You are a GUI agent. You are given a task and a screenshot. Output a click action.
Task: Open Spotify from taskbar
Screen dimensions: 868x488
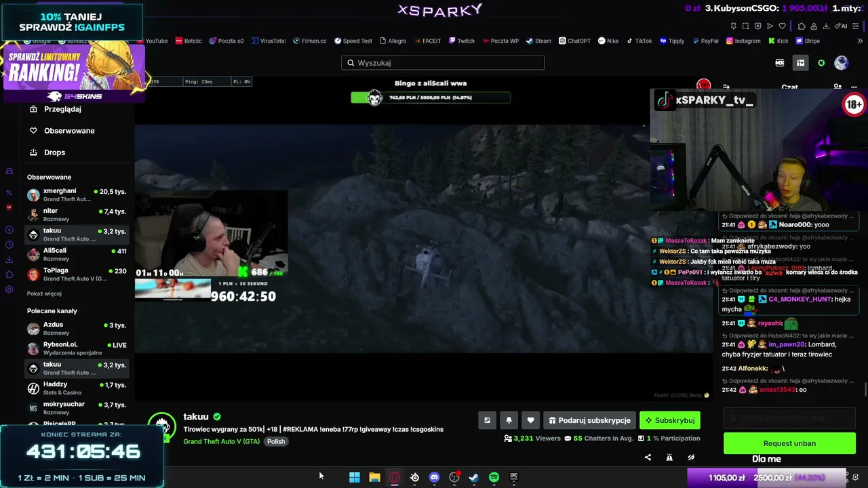click(x=494, y=477)
